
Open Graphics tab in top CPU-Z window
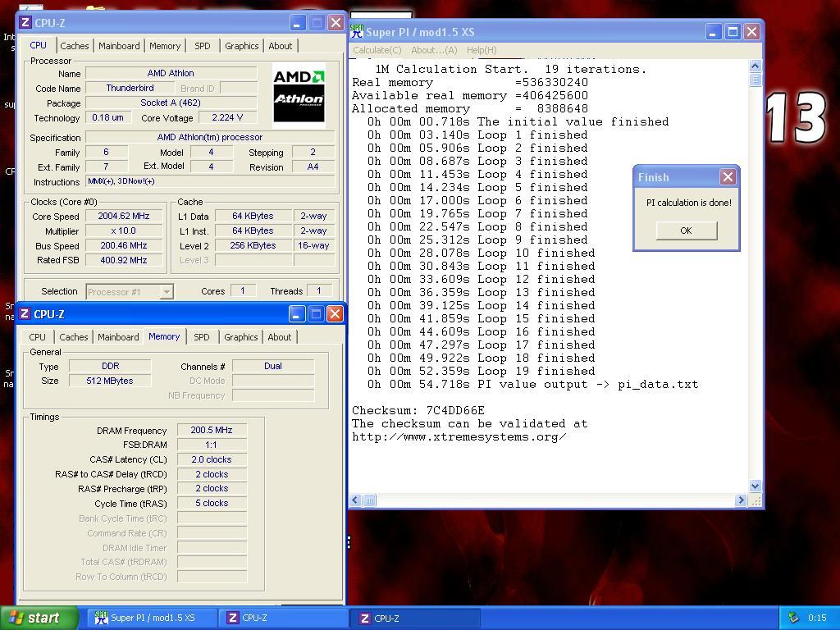click(x=242, y=46)
